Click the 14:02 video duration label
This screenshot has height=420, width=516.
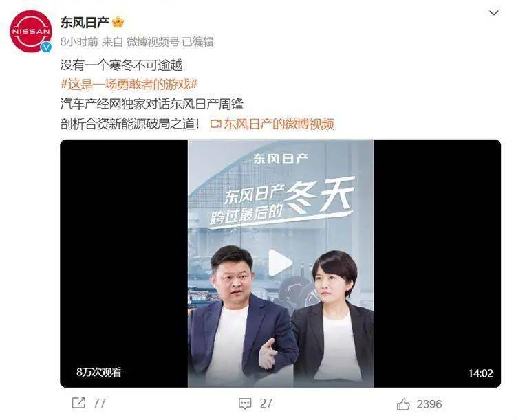(480, 373)
